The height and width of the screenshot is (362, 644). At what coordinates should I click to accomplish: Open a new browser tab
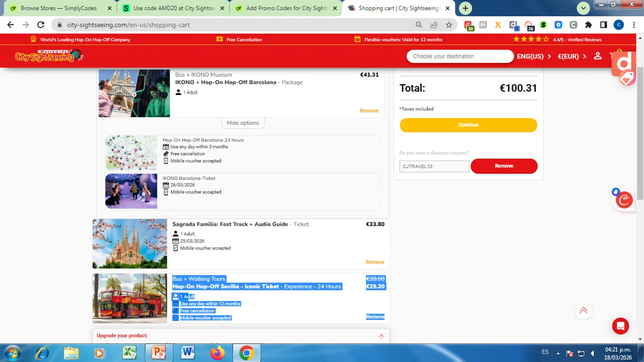(465, 8)
